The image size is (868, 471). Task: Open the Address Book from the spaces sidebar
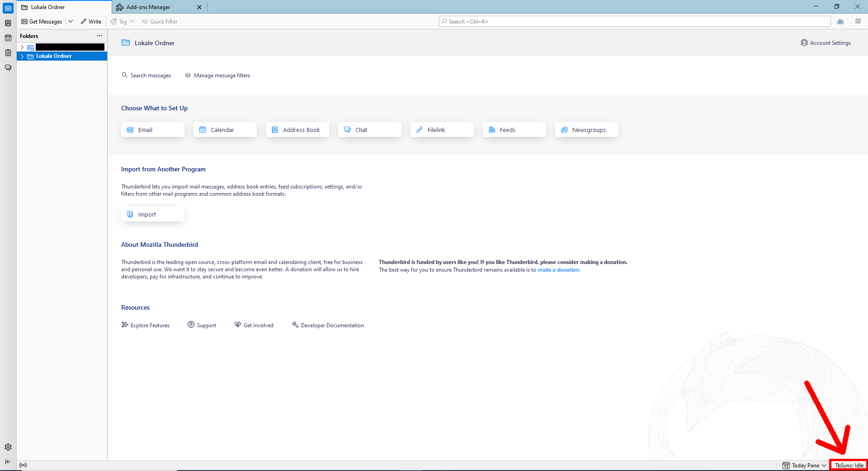point(8,23)
